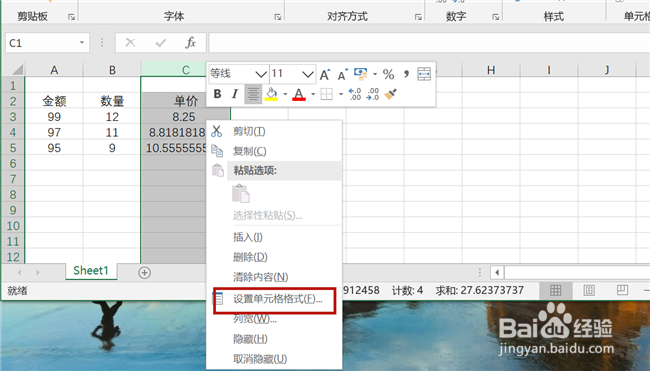The height and width of the screenshot is (371, 650).
Task: Add a new sheet with plus button
Action: point(144,273)
